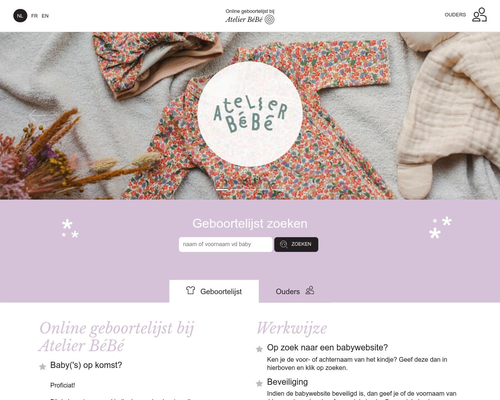Select the first carousel slide indicator

tap(222, 190)
